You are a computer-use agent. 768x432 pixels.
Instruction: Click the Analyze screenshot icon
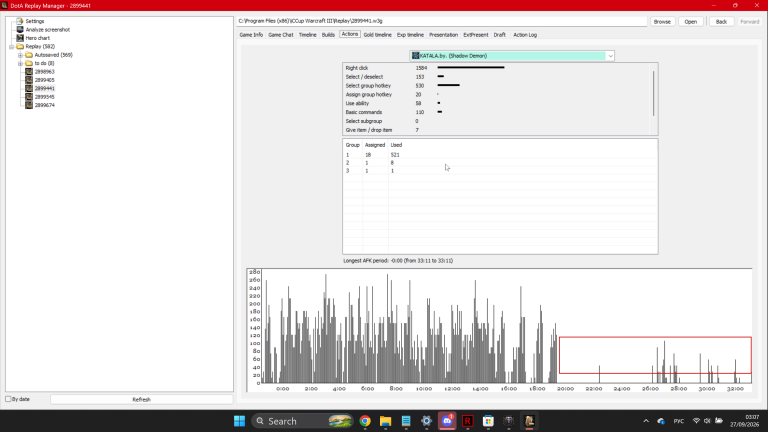pyautogui.click(x=20, y=29)
